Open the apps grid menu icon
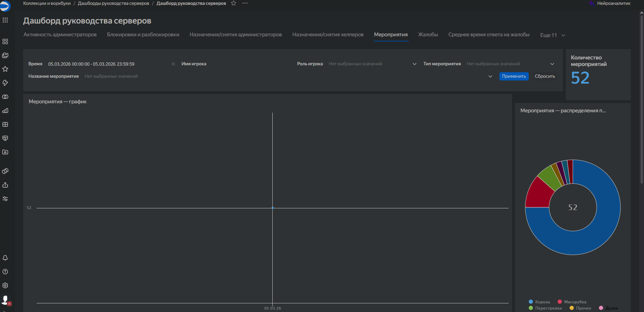The width and height of the screenshot is (644, 312). pyautogui.click(x=5, y=20)
